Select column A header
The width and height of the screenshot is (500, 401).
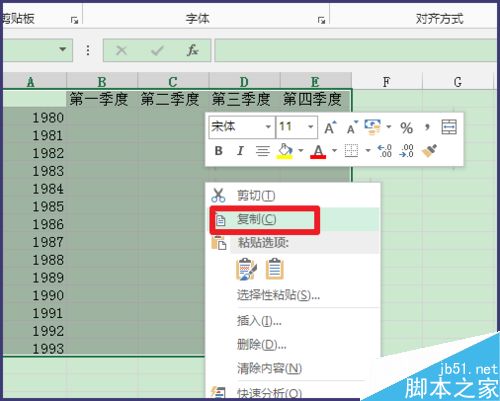tap(35, 81)
